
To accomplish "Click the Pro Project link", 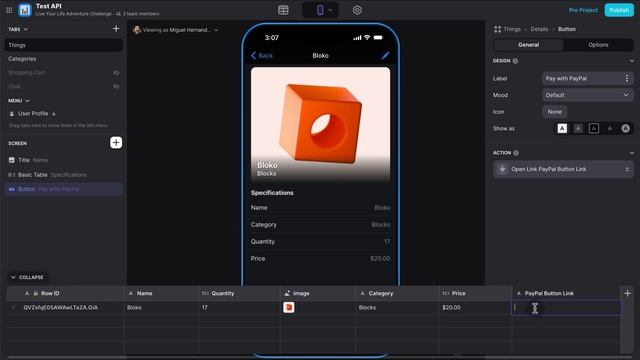I will 583,10.
